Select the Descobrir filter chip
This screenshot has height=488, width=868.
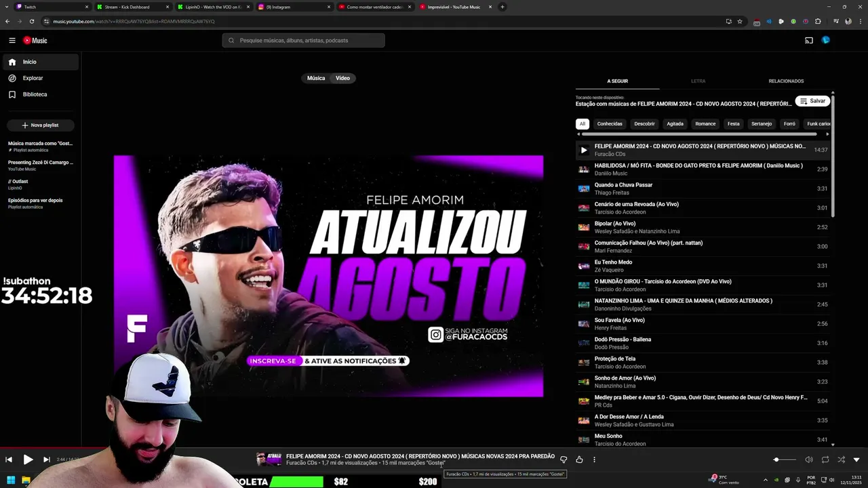(x=644, y=124)
